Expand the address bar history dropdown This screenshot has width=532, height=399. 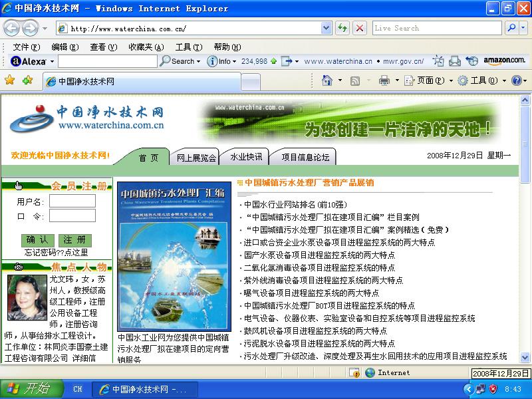[326, 28]
